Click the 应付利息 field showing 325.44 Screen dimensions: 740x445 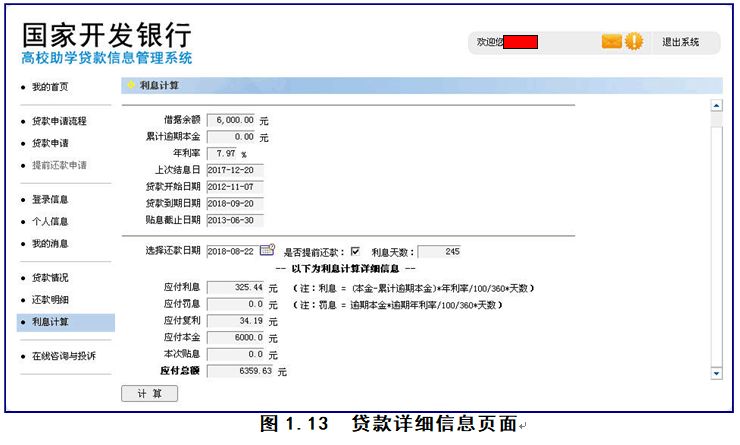235,287
